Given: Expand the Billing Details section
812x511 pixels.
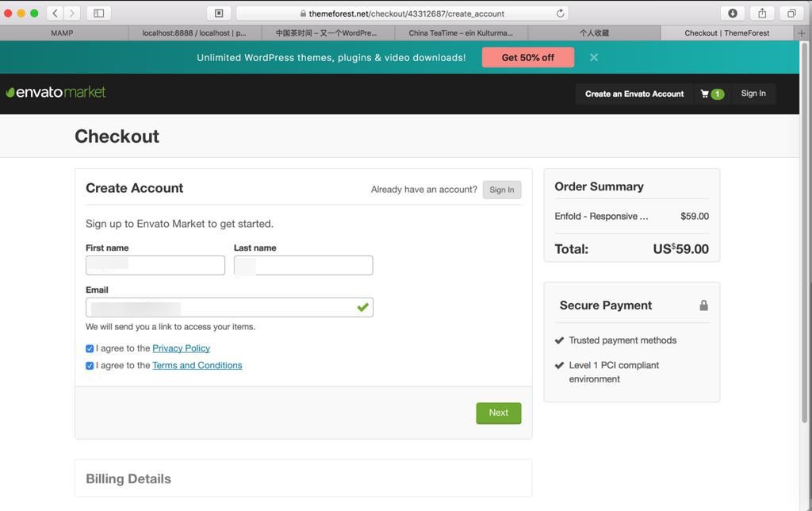Looking at the screenshot, I should 128,478.
